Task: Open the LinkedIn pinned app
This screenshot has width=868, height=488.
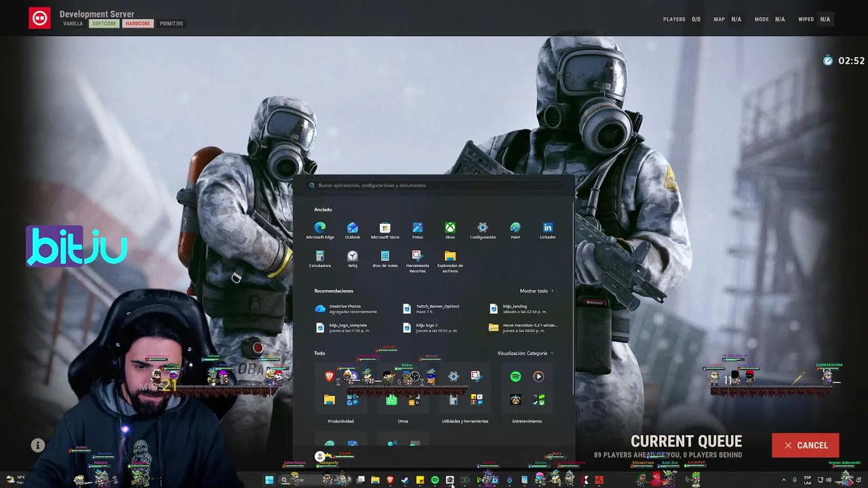Action: (x=548, y=230)
